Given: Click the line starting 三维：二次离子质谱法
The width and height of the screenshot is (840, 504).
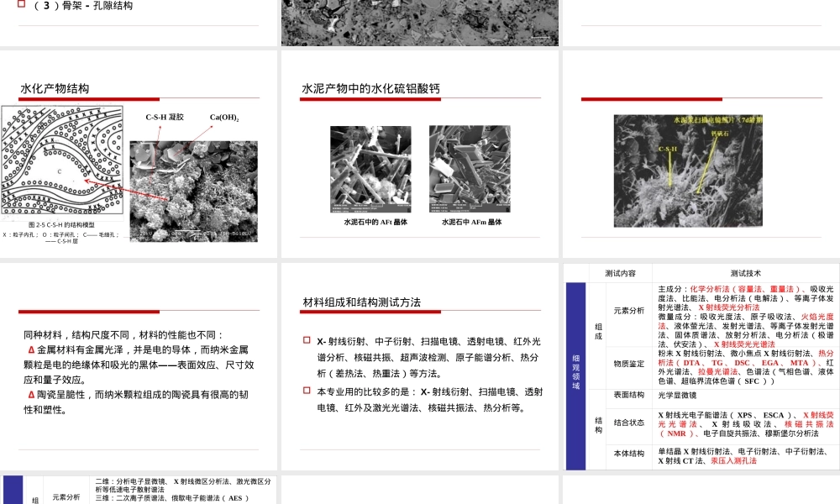Looking at the screenshot, I should point(172,498).
